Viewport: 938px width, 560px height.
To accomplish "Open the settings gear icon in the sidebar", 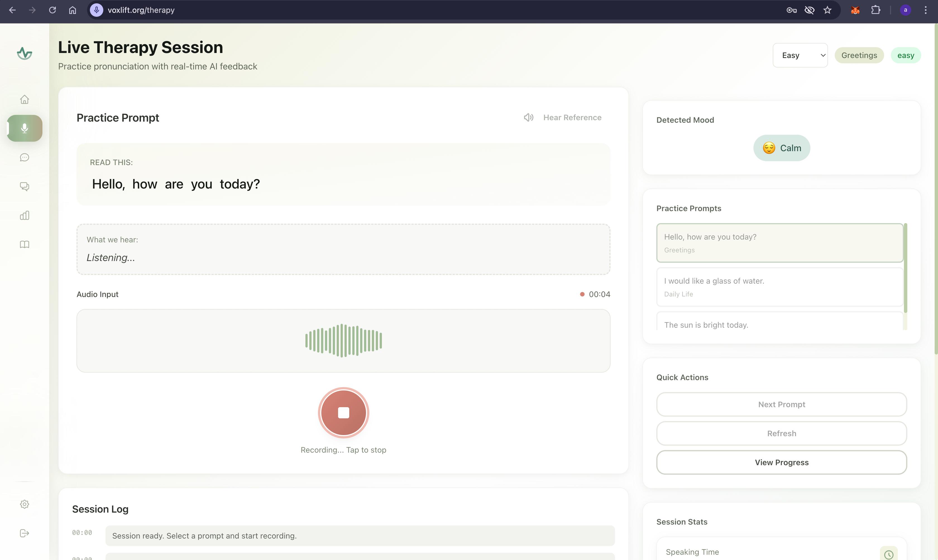I will (25, 504).
